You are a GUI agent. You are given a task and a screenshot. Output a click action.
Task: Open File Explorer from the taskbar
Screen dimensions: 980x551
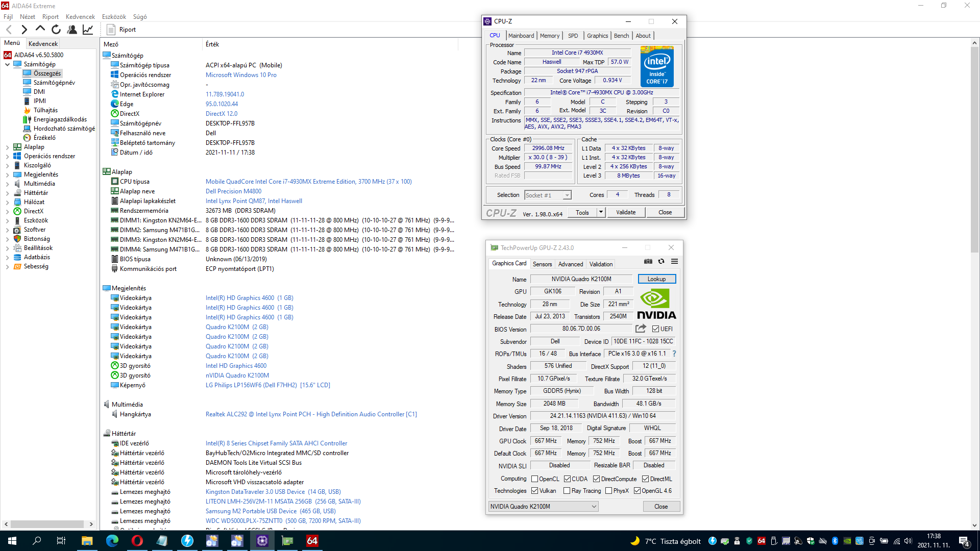tap(87, 541)
